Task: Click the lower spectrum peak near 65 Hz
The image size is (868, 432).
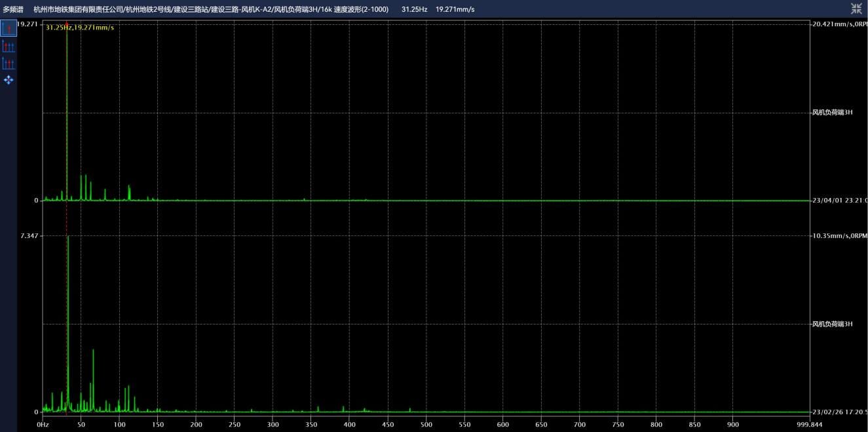Action: pyautogui.click(x=93, y=351)
